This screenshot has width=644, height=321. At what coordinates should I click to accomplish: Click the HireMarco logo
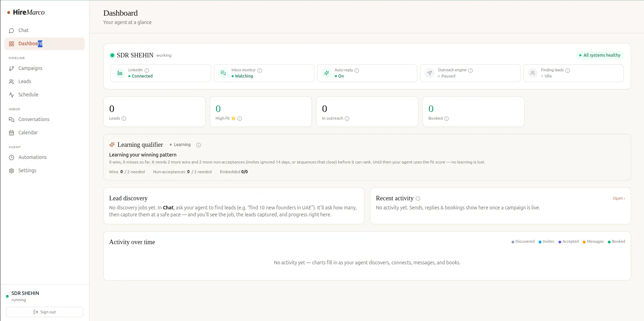click(26, 12)
